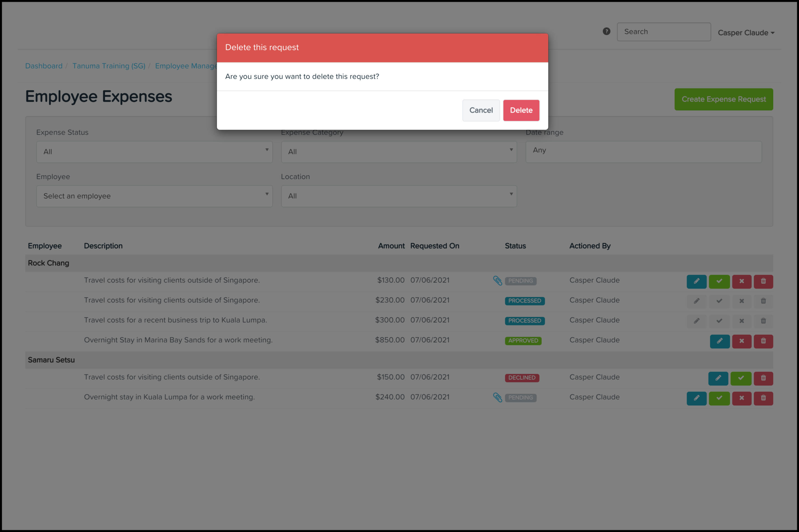This screenshot has height=532, width=799.
Task: Open the paperclip attachment for the $130.00 expense
Action: tap(498, 281)
